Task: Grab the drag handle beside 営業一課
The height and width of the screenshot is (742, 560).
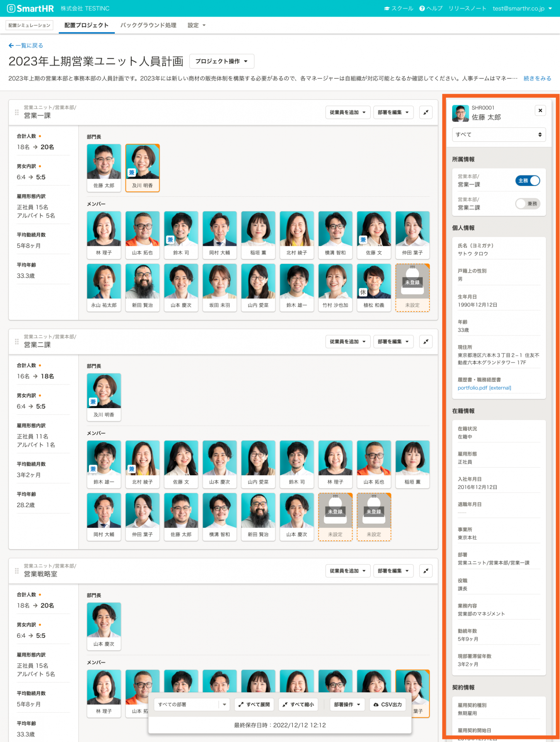Action: 17,112
